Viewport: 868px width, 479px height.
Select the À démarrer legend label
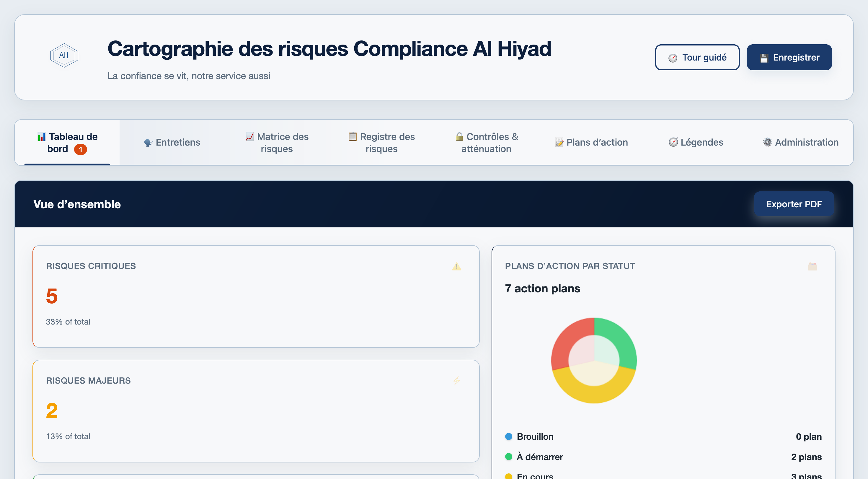(539, 457)
